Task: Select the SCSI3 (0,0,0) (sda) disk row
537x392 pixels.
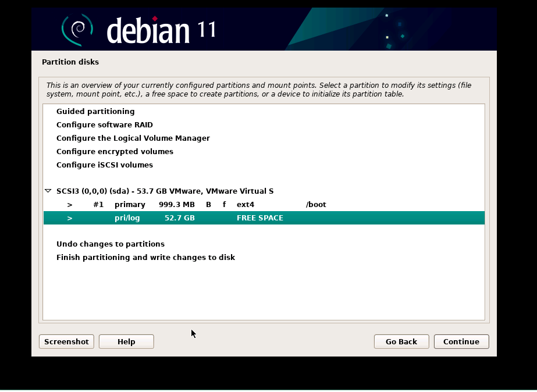Action: click(x=264, y=191)
